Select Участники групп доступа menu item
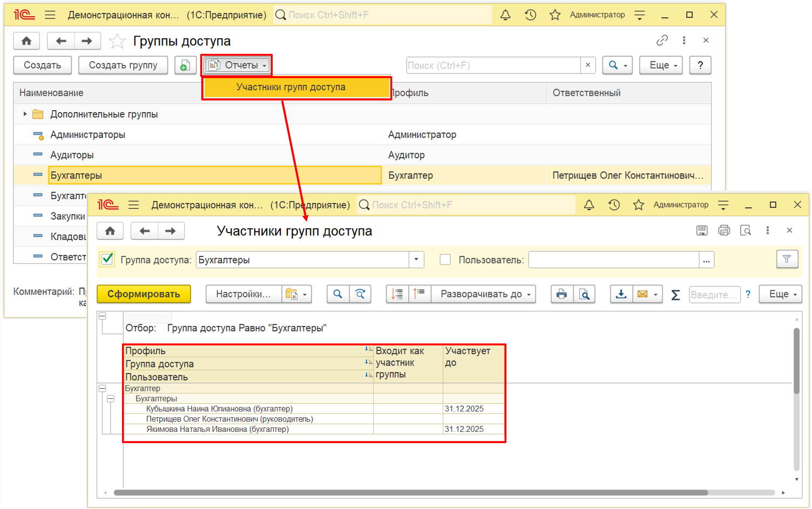Image resolution: width=812 pixels, height=509 pixels. pos(296,87)
